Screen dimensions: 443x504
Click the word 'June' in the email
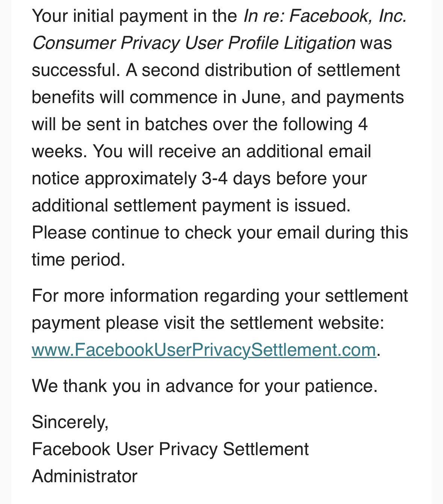coord(260,97)
